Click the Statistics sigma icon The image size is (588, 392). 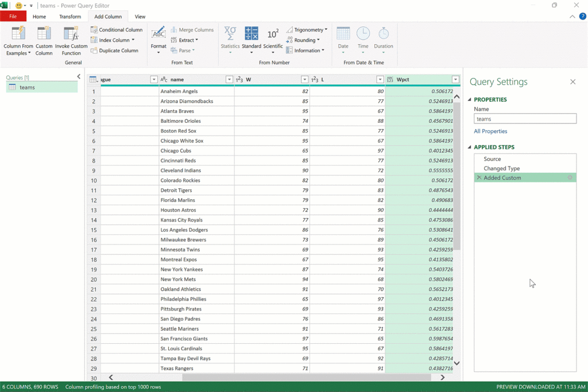pos(230,33)
